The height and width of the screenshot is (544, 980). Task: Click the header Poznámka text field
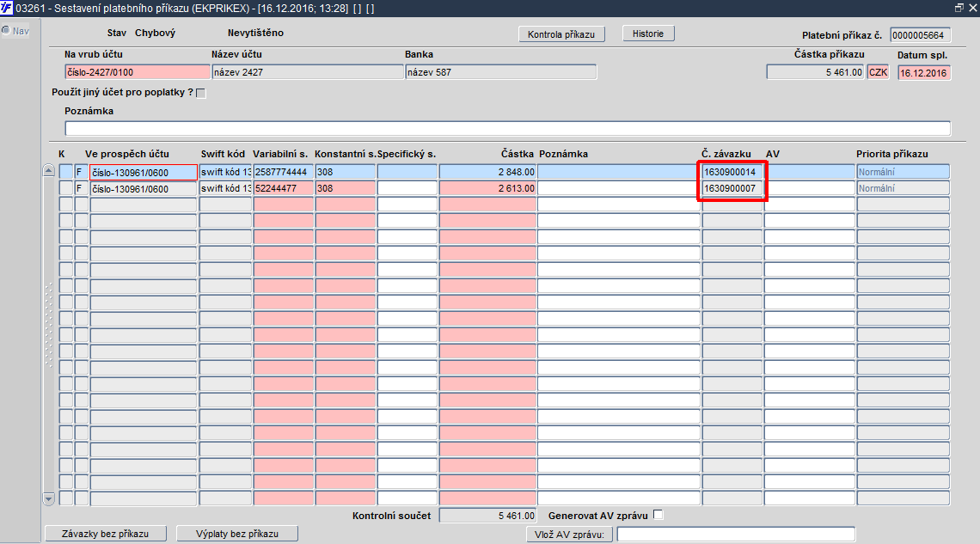[x=507, y=129]
